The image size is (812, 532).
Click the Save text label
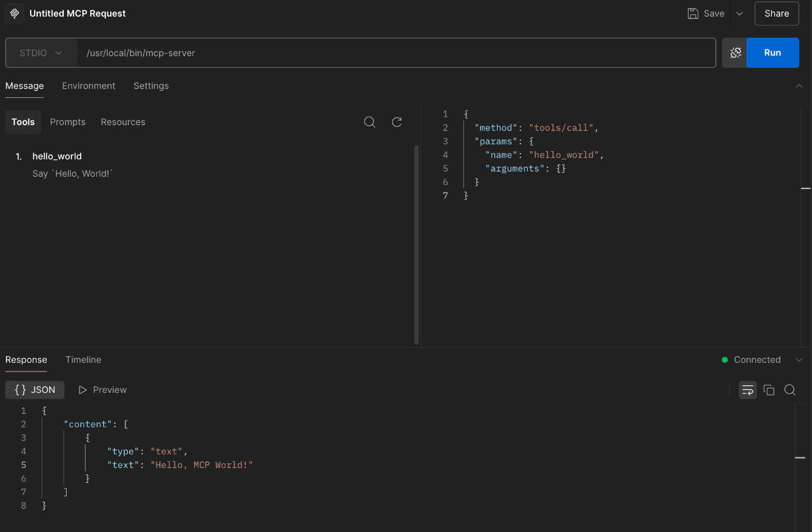(714, 13)
